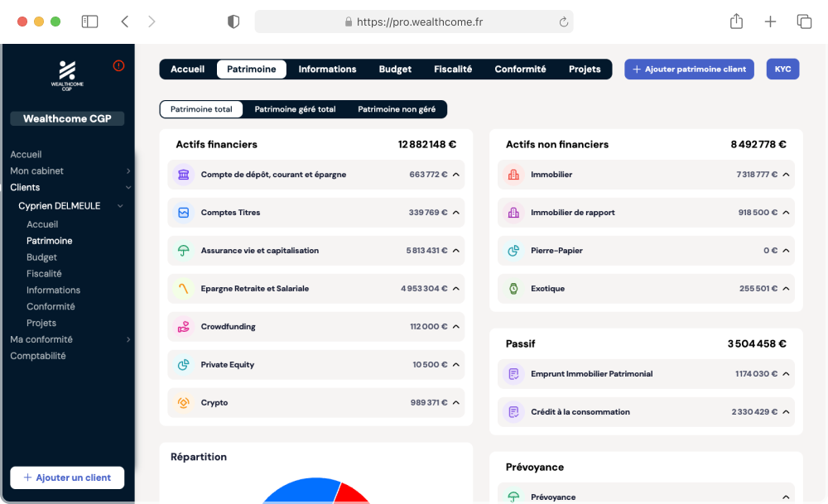
Task: Collapse Compte de dépôt, courant et épargne row
Action: 456,175
